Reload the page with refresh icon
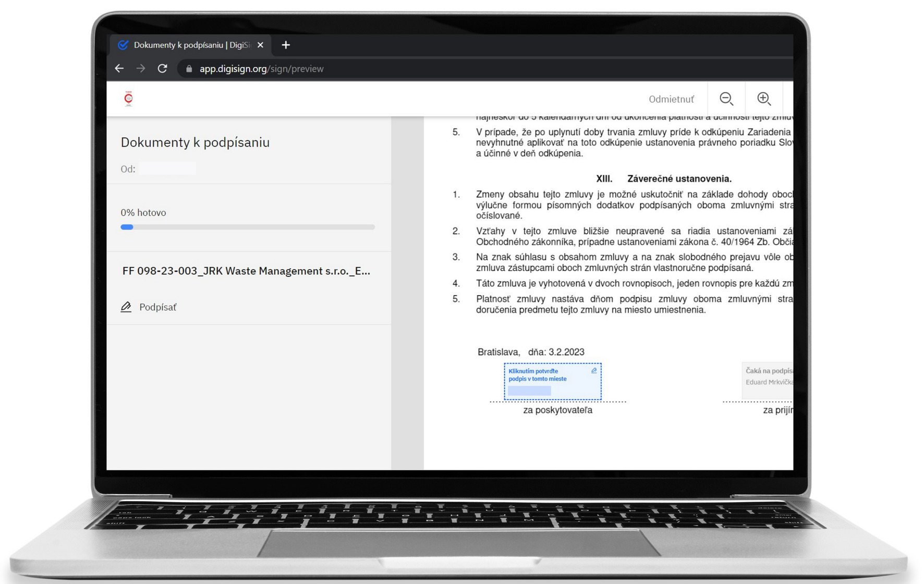Viewport: 924px width, 584px height. point(163,68)
